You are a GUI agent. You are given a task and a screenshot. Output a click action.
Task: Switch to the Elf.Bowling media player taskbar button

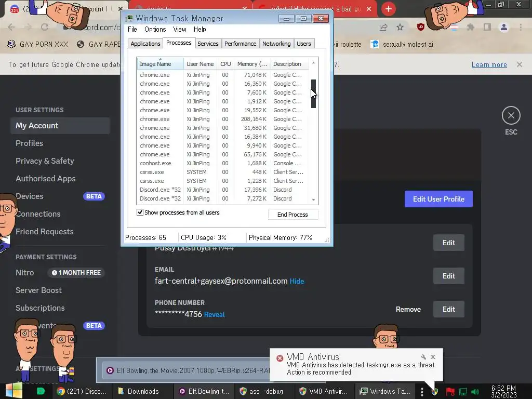204,391
